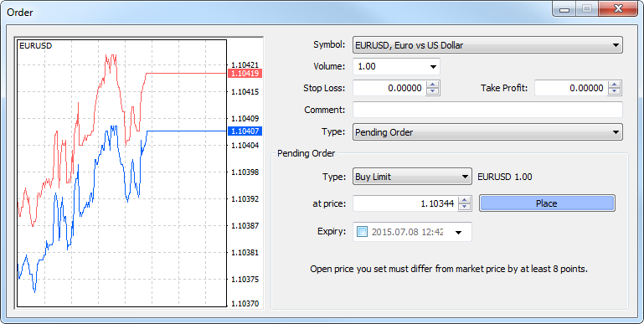Viewport: 644px width, 324px height.
Task: Click the 1.10370 price axis label
Action: [245, 304]
